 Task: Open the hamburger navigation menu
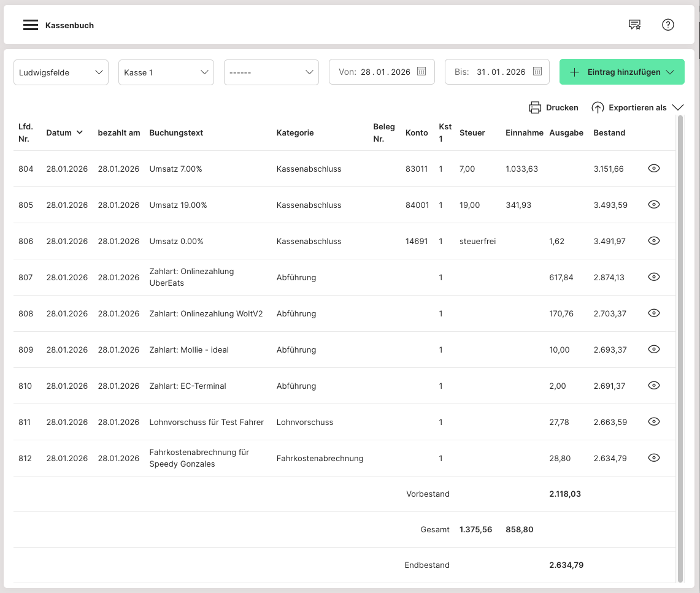pyautogui.click(x=31, y=25)
